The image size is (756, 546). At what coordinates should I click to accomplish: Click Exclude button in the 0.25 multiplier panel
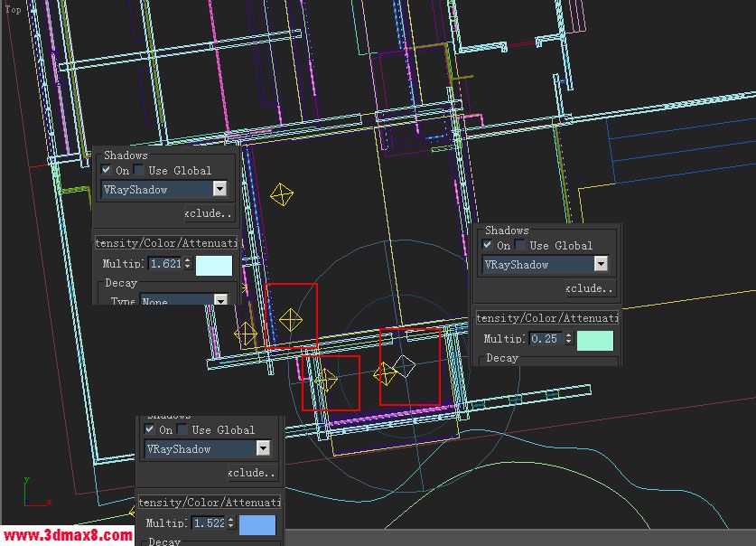click(x=591, y=288)
